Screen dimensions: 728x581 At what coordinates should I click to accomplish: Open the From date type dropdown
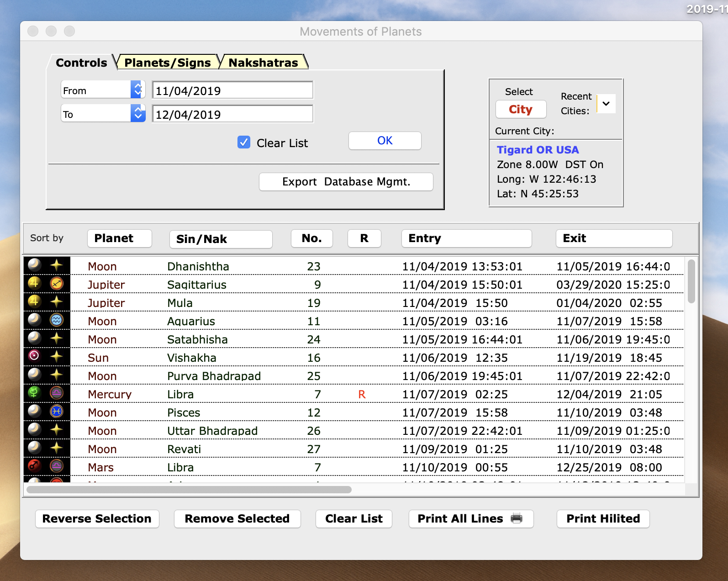[x=137, y=90]
